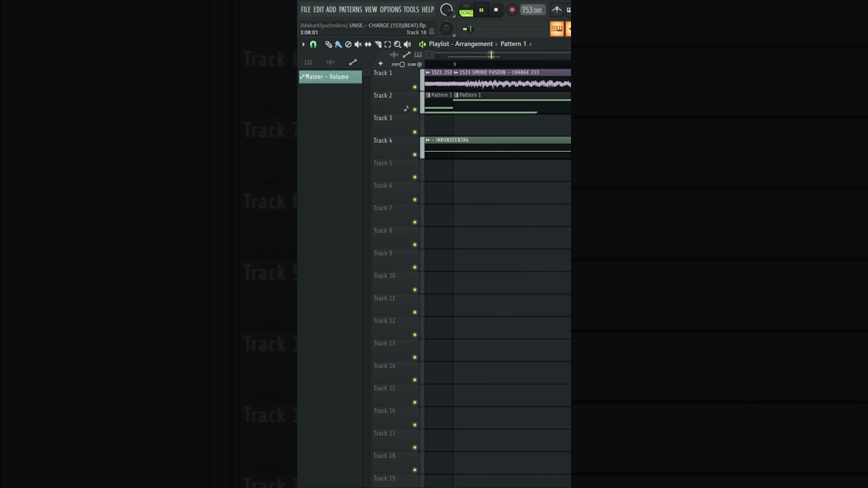
Task: Open the Playlist options menu arrow
Action: (303, 44)
